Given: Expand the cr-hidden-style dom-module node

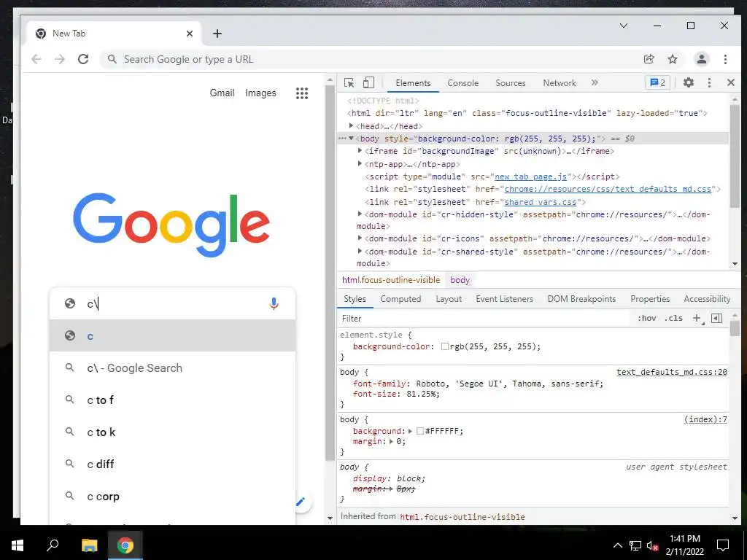Looking at the screenshot, I should click(x=360, y=214).
